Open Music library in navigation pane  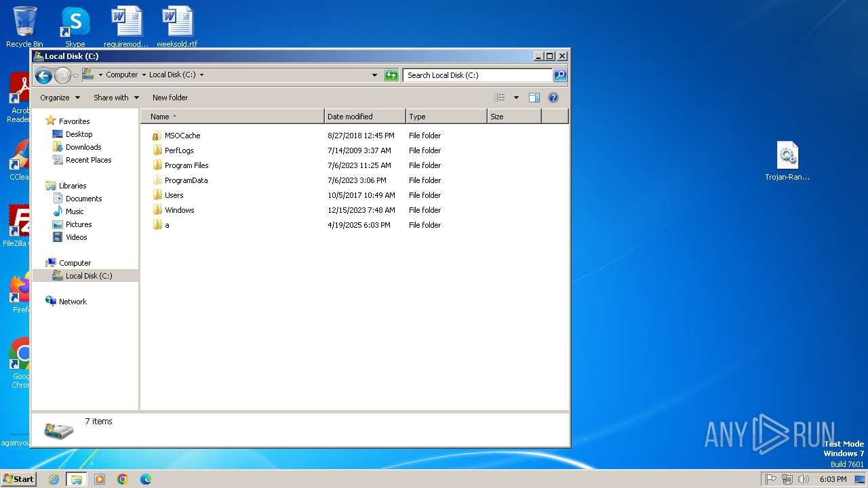[68, 211]
